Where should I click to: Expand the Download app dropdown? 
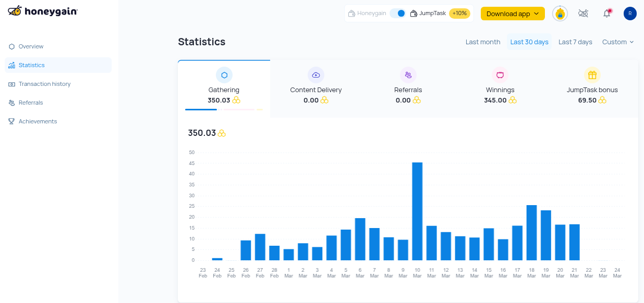click(x=512, y=14)
